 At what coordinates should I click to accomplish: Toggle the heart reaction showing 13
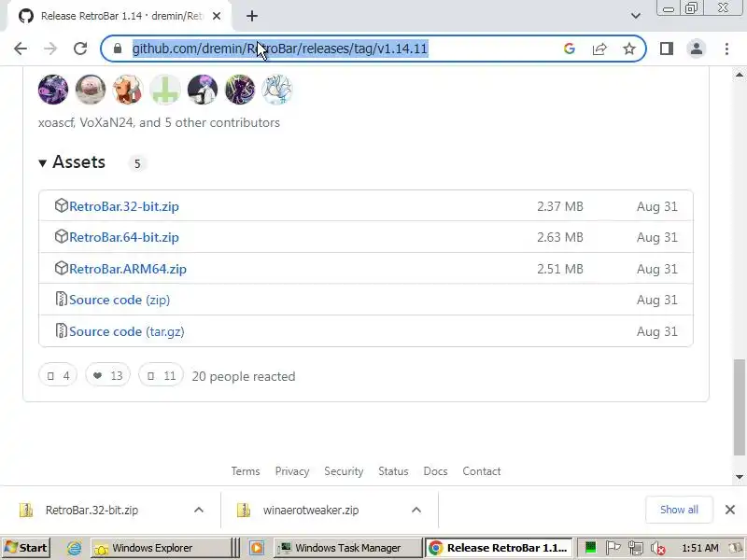click(x=107, y=376)
